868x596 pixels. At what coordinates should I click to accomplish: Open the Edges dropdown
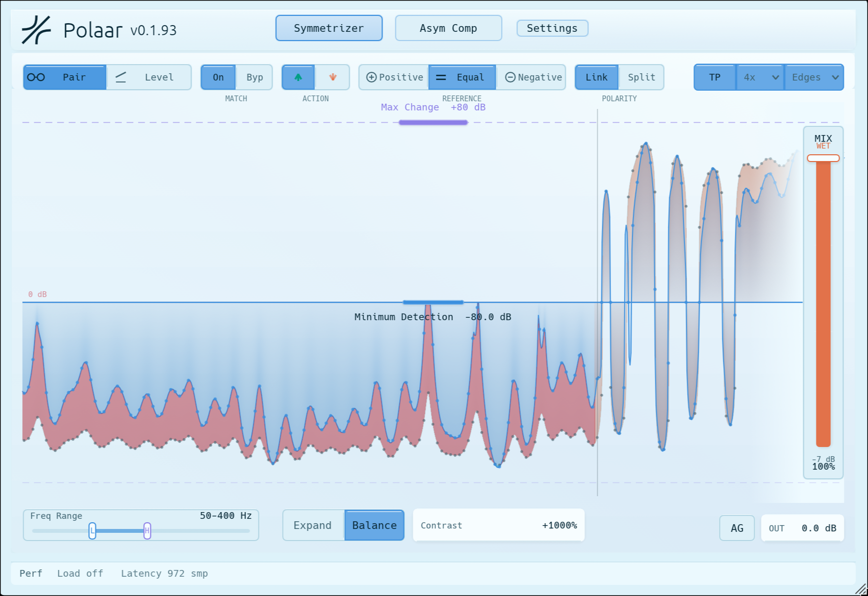[814, 77]
